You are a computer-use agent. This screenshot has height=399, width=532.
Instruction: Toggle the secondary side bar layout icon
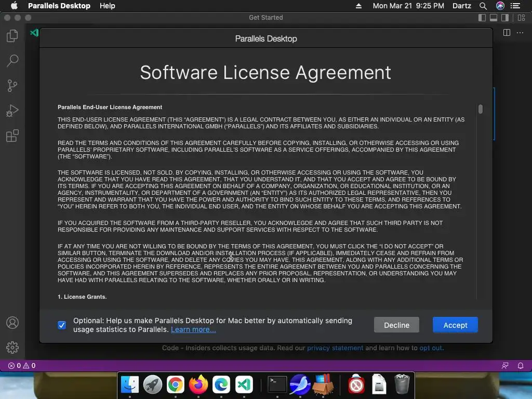pos(505,18)
